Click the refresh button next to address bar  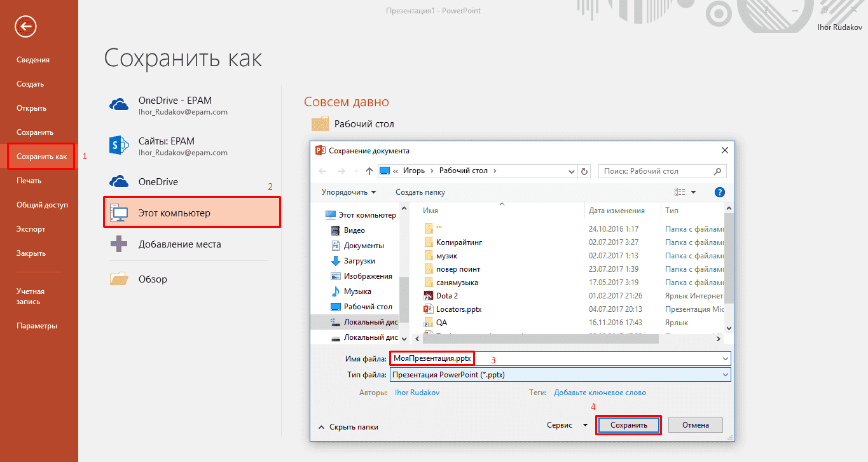(x=585, y=171)
